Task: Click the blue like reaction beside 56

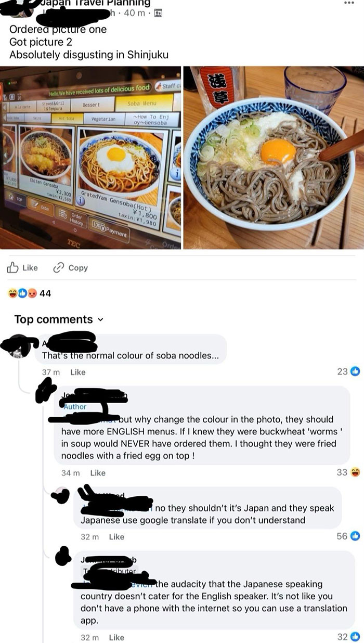Action: pos(356,536)
